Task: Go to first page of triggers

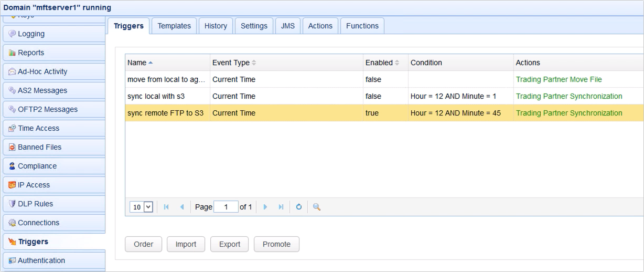Action: (x=166, y=207)
